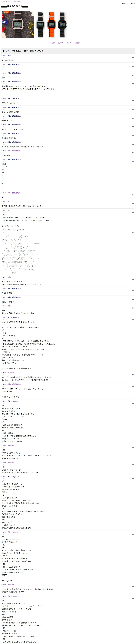Click small NG under post number 0001
The height and width of the screenshot is (644, 138).
[4, 58]
